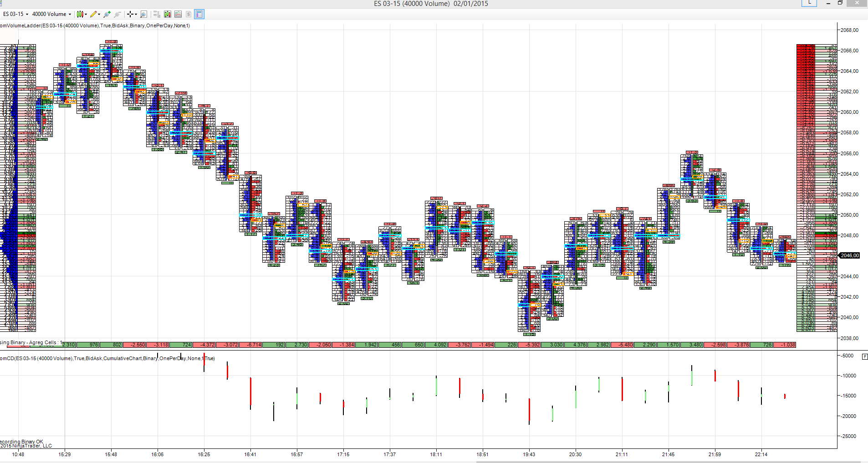Restore down the chart window
Screen dimensions: 868x463
tap(840, 3)
